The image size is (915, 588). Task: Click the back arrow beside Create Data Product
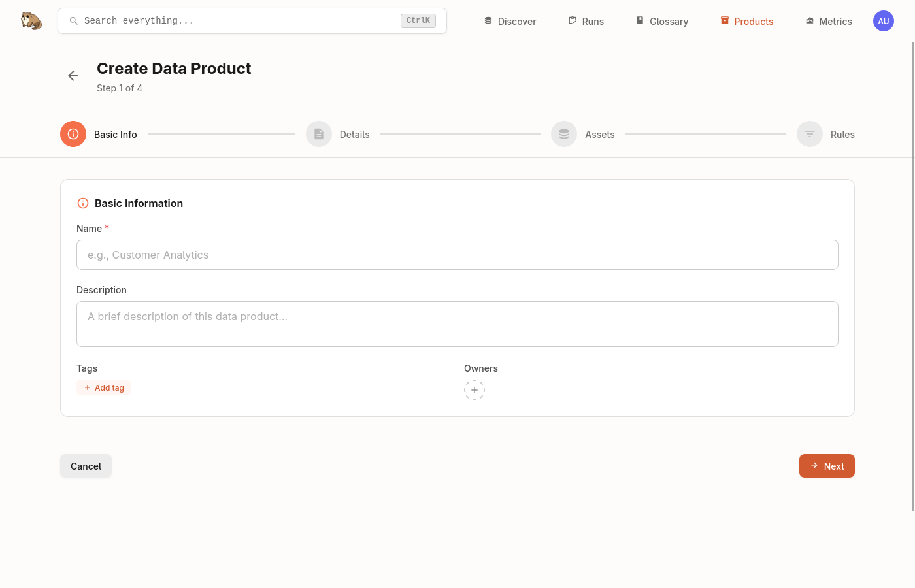(73, 76)
